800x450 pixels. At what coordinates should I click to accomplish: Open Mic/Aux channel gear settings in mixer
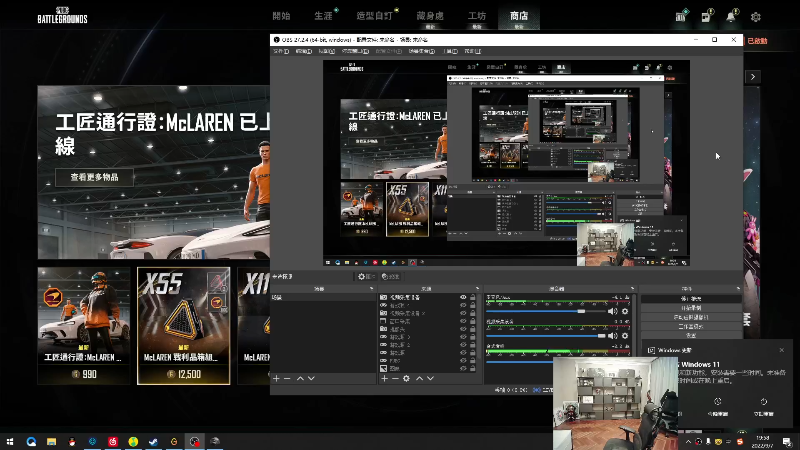(x=625, y=311)
